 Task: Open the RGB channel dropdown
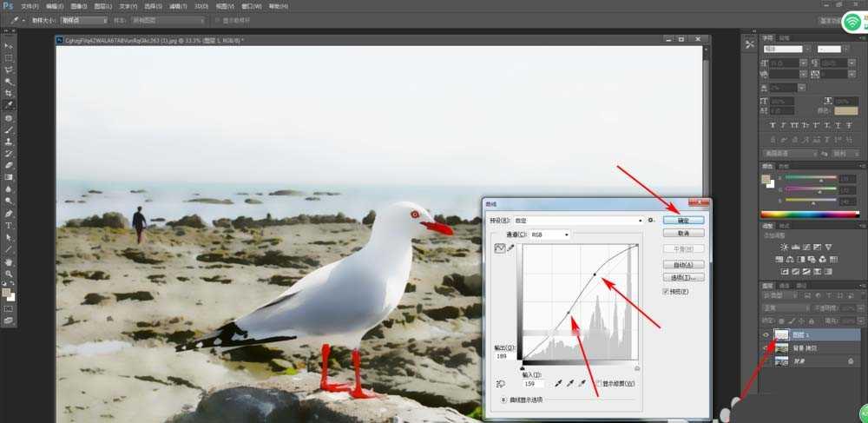tap(549, 235)
